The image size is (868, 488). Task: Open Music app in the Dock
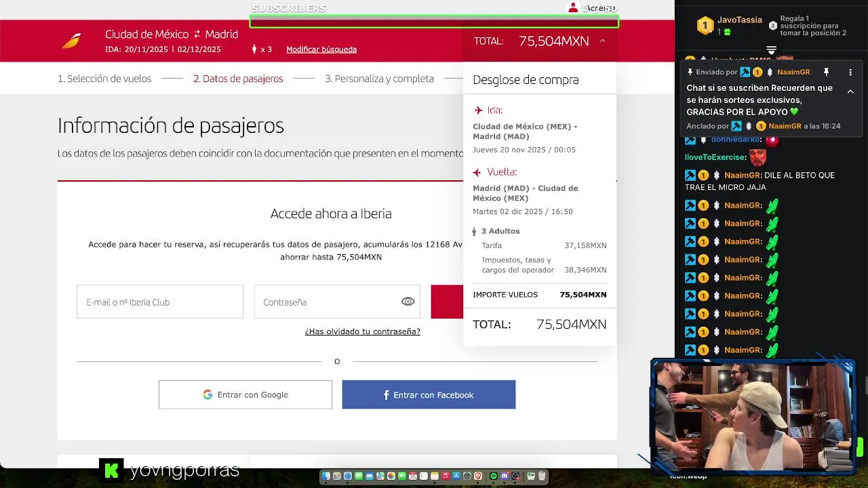(x=446, y=476)
